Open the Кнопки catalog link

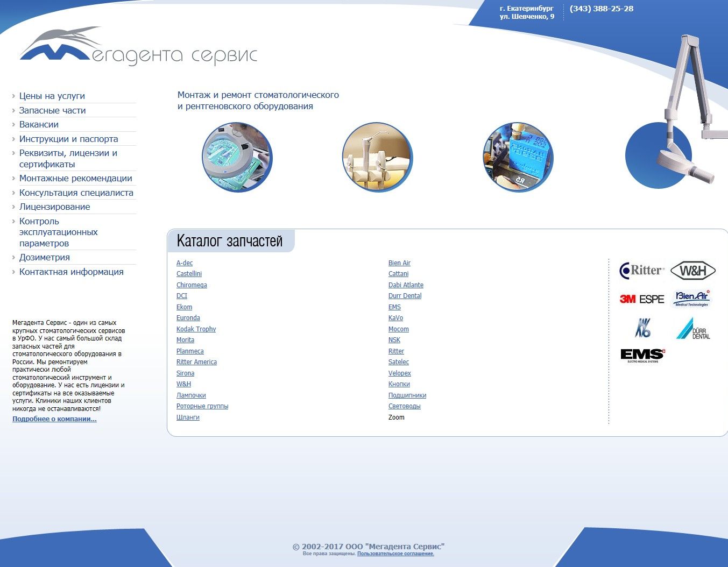pos(399,384)
